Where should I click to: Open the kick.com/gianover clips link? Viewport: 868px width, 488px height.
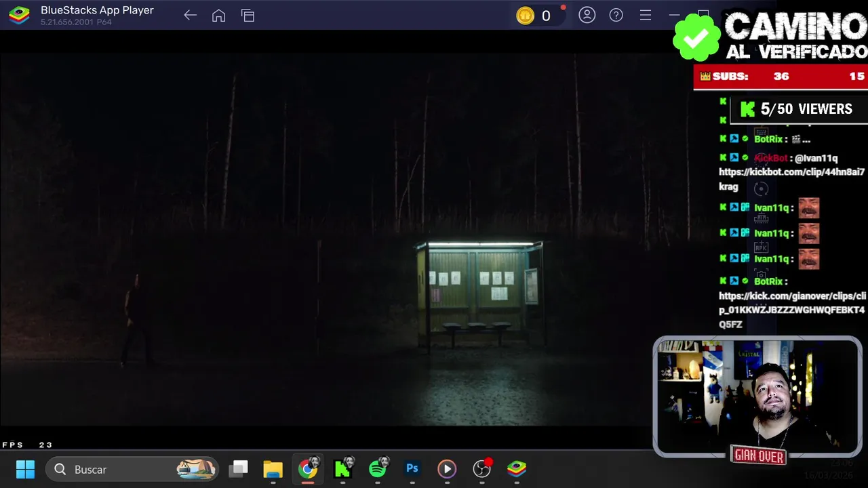(792, 310)
